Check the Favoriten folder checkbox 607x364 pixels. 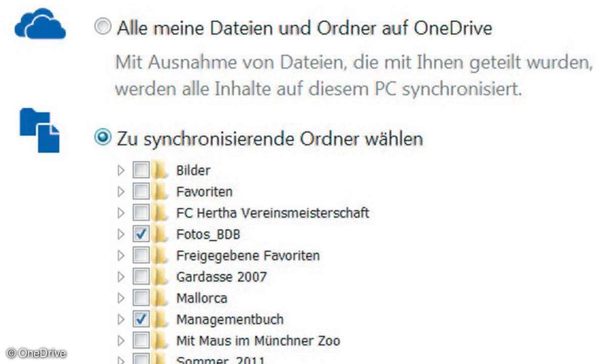click(x=141, y=192)
